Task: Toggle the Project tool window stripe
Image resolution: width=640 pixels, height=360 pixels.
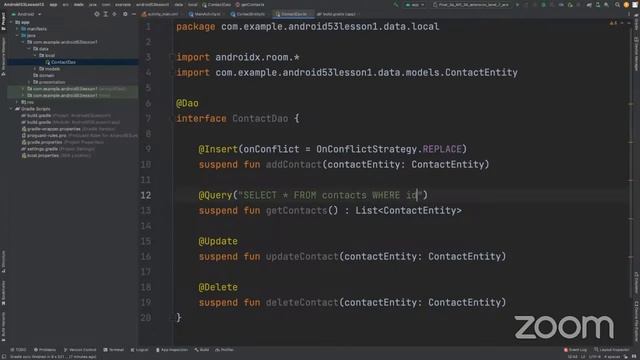Action: pyautogui.click(x=3, y=21)
